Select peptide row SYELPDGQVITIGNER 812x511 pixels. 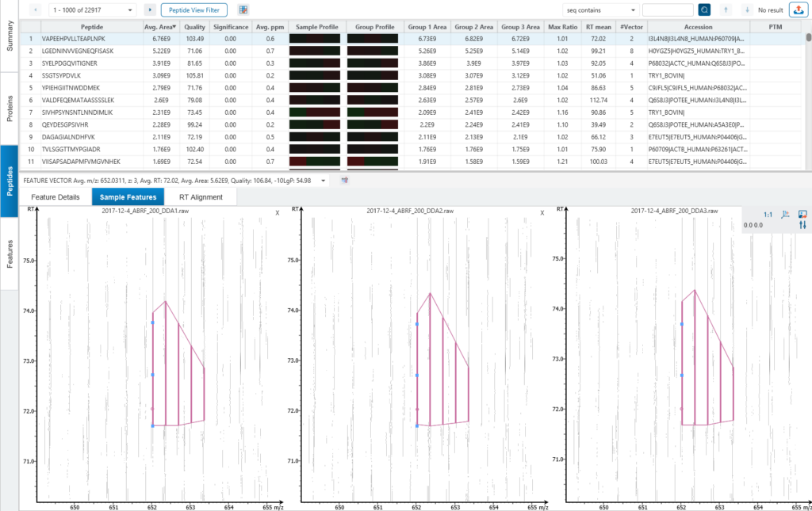(412, 63)
